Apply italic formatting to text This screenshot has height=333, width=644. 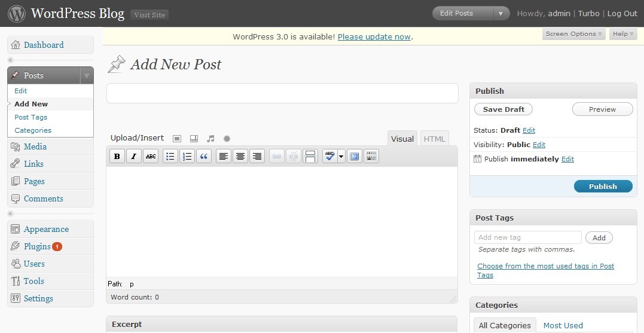pos(134,157)
